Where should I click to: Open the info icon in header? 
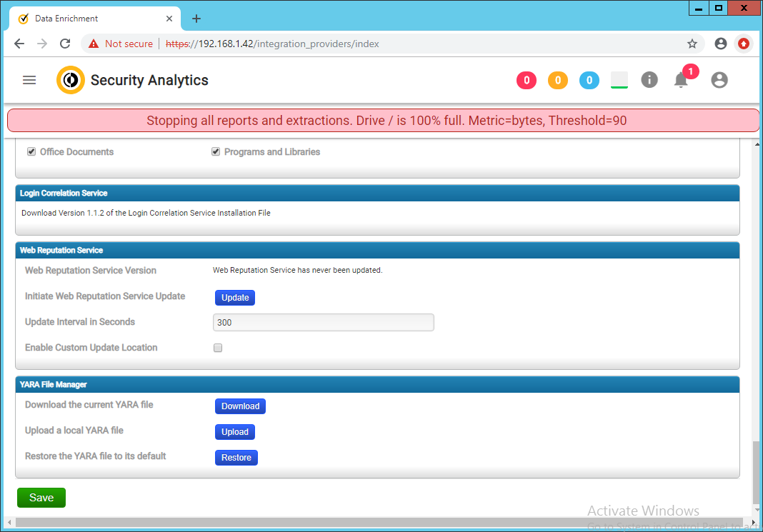(x=649, y=79)
